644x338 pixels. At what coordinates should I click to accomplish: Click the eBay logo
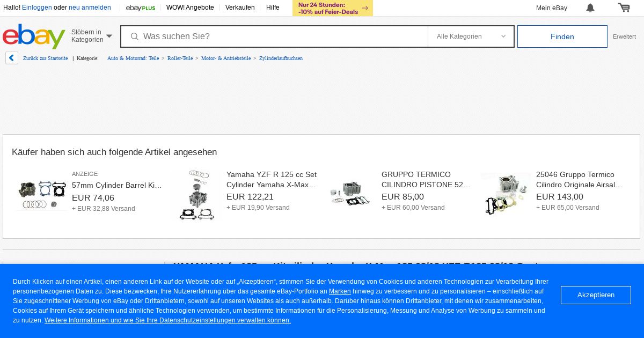point(34,36)
